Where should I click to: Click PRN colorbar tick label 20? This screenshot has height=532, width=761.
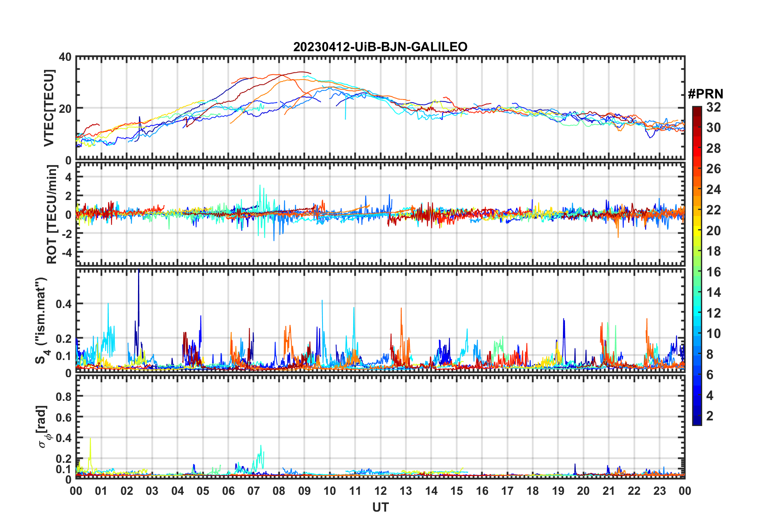point(713,231)
